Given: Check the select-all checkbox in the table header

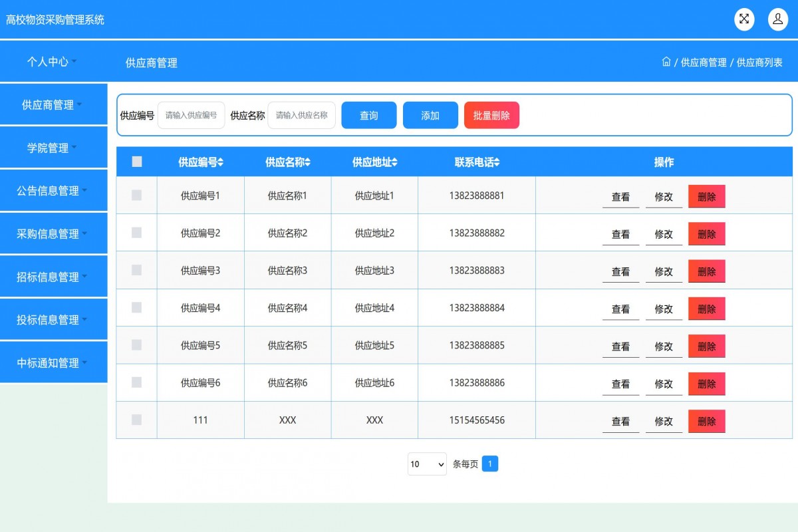Looking at the screenshot, I should coord(136,161).
